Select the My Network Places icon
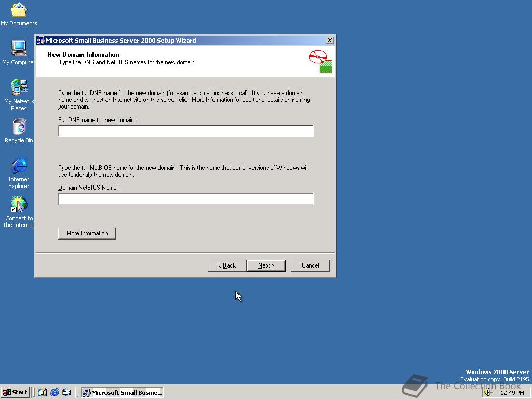Image resolution: width=532 pixels, height=399 pixels. coord(19,95)
